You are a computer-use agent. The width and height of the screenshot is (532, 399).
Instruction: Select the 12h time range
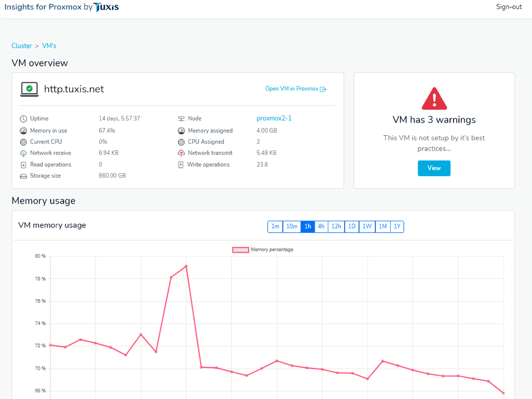(x=336, y=227)
